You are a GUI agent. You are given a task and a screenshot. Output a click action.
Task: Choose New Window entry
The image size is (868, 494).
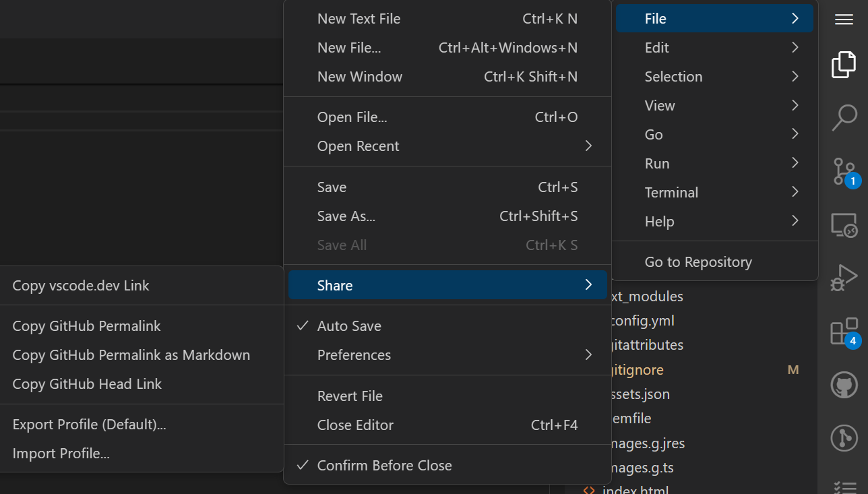(x=447, y=77)
